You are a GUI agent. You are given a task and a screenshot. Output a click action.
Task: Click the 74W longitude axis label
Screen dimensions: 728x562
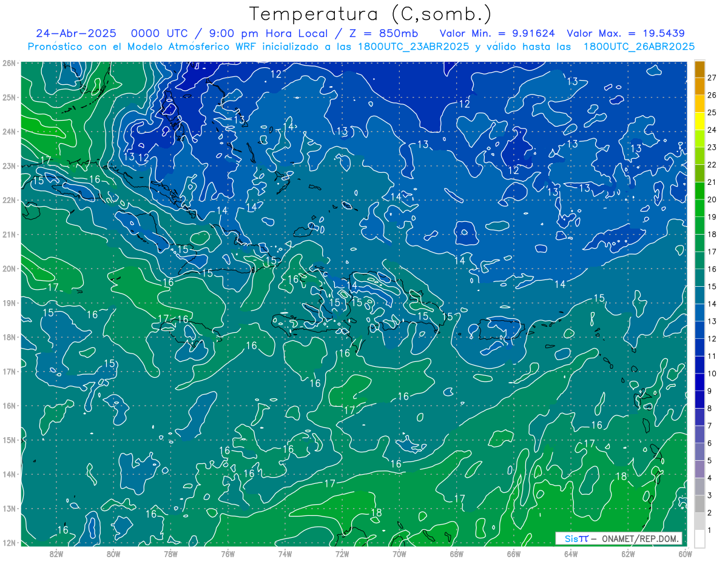pos(285,554)
